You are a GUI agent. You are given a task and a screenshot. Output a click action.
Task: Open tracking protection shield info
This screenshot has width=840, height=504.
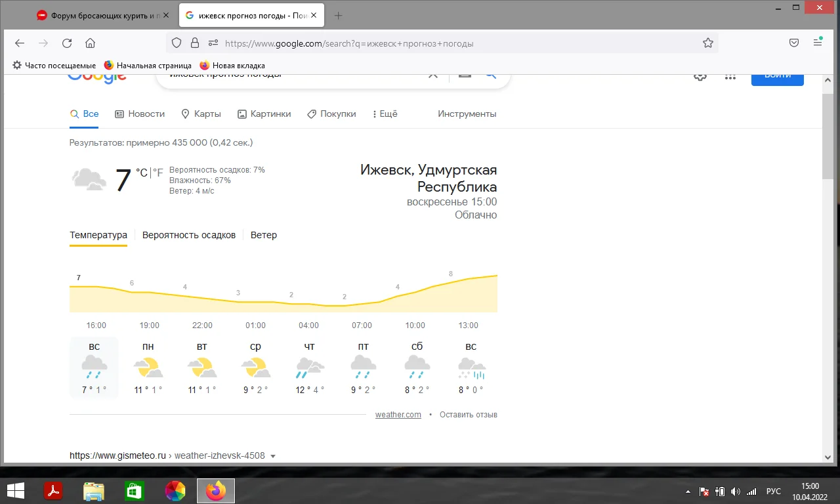pyautogui.click(x=177, y=43)
